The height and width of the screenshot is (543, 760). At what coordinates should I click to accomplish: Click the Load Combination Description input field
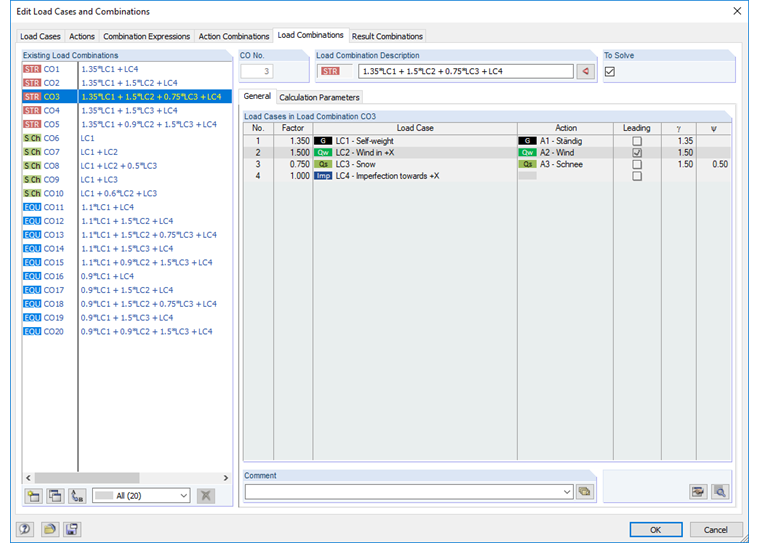pyautogui.click(x=465, y=71)
